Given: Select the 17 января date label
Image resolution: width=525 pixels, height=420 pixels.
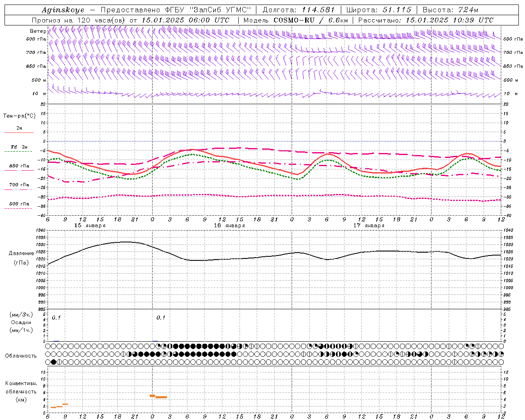Looking at the screenshot, I should pyautogui.click(x=369, y=226).
